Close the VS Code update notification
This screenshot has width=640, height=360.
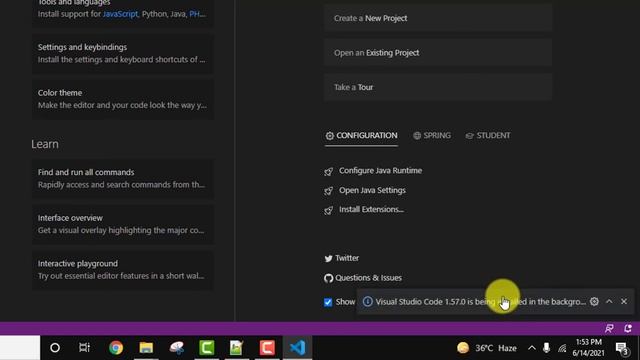pos(624,302)
